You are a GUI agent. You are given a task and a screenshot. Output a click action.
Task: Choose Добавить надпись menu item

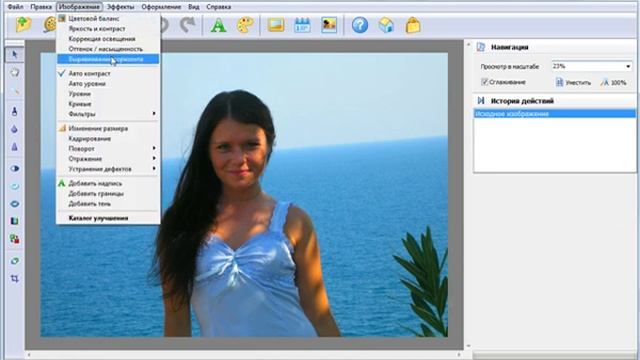click(x=108, y=184)
